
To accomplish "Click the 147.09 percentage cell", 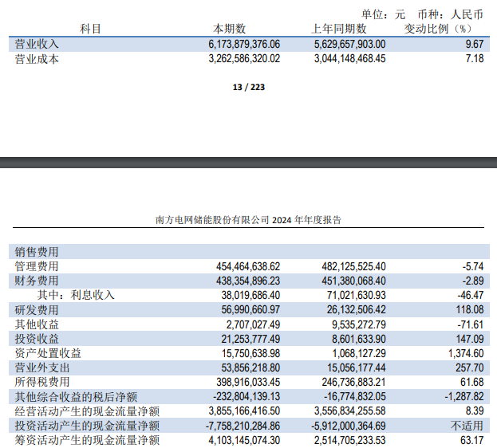I will [470, 339].
